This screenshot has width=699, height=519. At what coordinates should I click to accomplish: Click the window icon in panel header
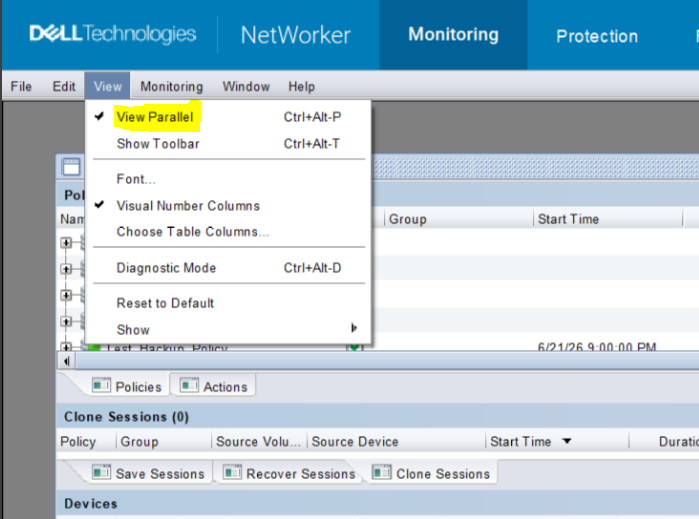71,167
